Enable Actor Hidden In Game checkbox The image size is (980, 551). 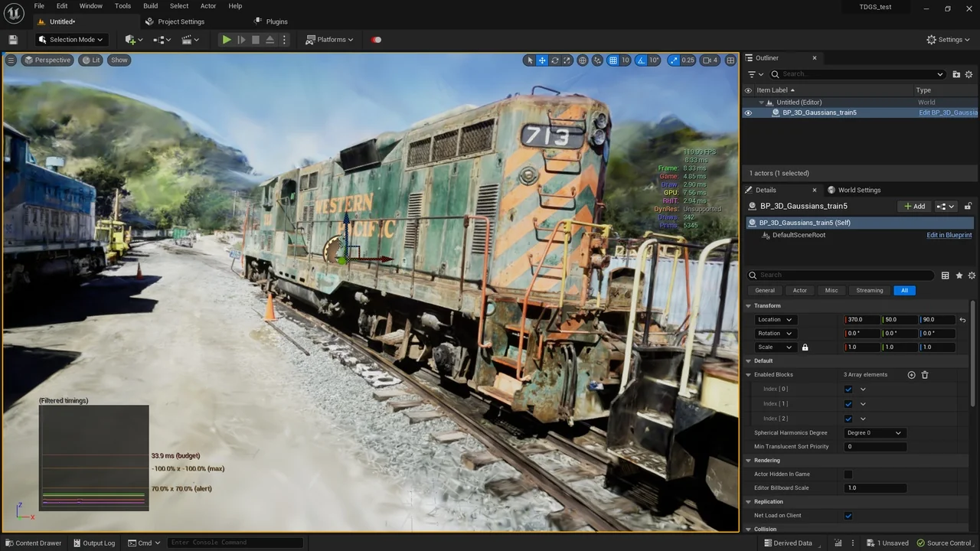pos(848,474)
